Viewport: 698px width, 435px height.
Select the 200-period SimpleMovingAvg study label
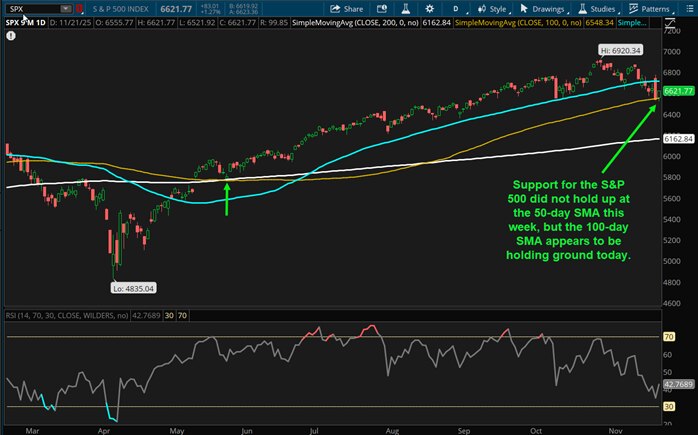tap(355, 22)
